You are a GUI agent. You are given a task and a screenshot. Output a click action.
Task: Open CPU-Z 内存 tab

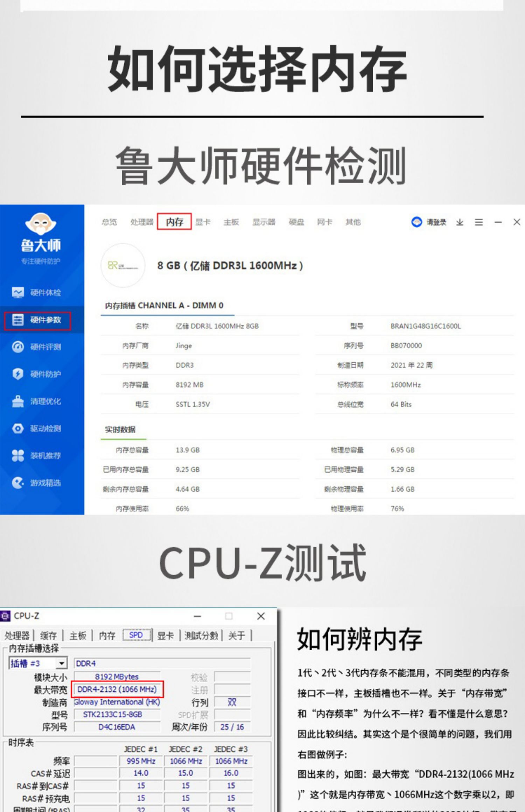pyautogui.click(x=107, y=635)
